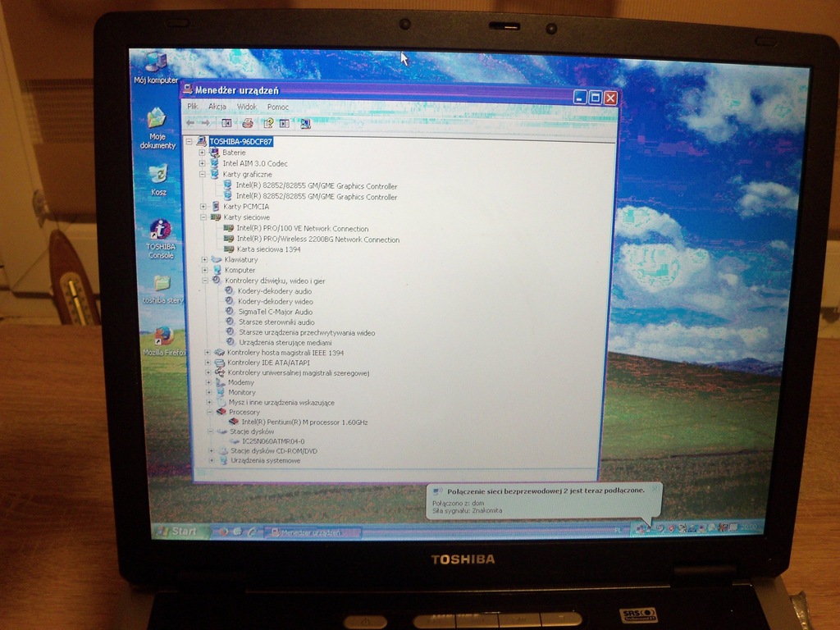
Task: Select SigmaTel C-Major Audio device
Action: (276, 311)
